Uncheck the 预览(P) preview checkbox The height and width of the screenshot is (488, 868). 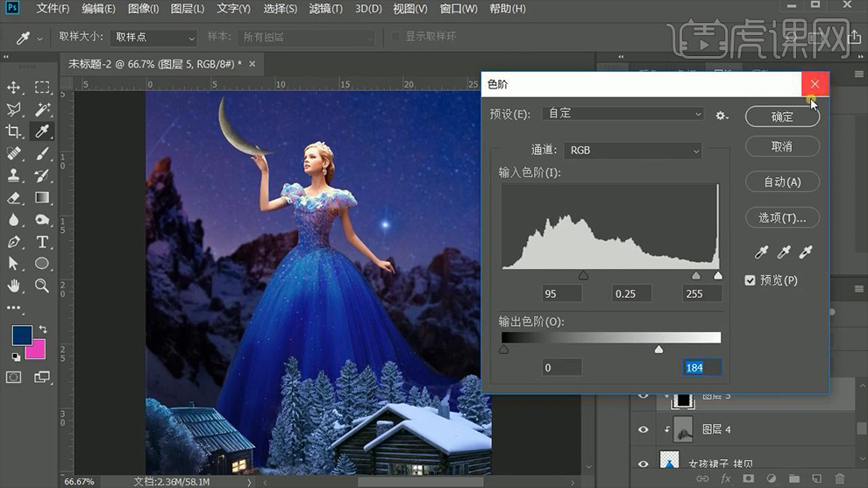(x=750, y=280)
